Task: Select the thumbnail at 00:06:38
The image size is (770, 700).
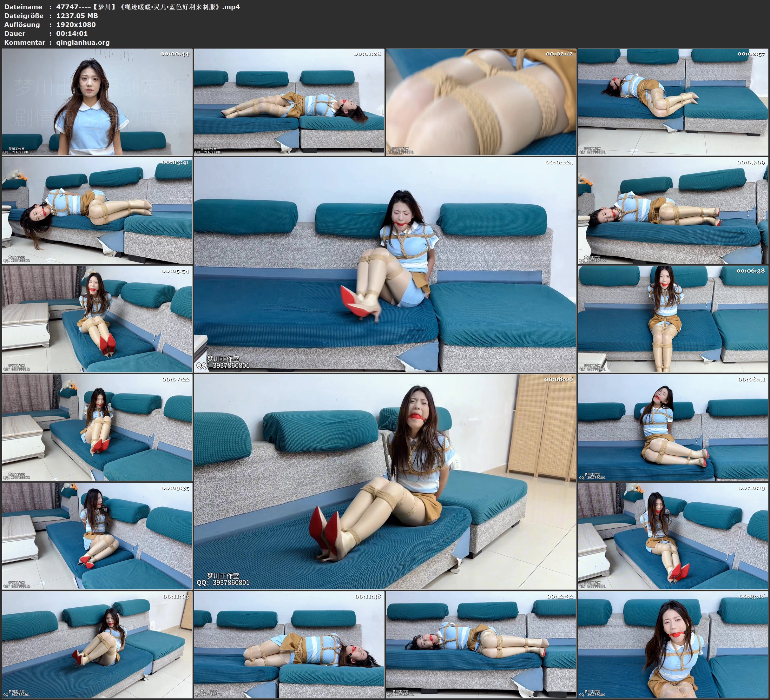Action: point(673,319)
